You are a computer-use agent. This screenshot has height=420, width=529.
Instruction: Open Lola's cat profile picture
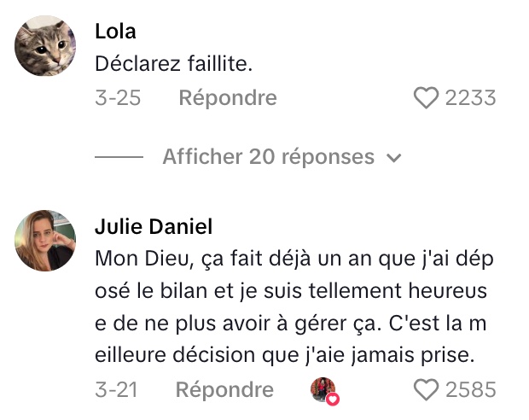46,47
